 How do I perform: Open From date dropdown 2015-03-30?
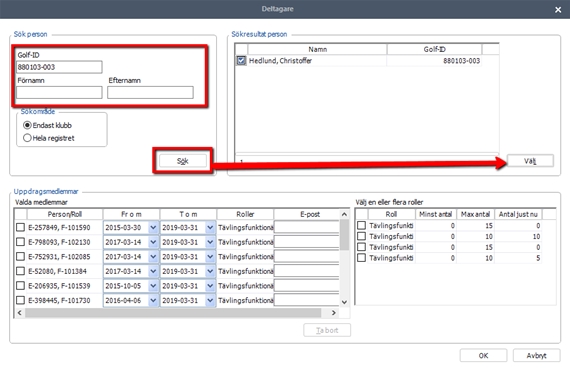pos(153,228)
